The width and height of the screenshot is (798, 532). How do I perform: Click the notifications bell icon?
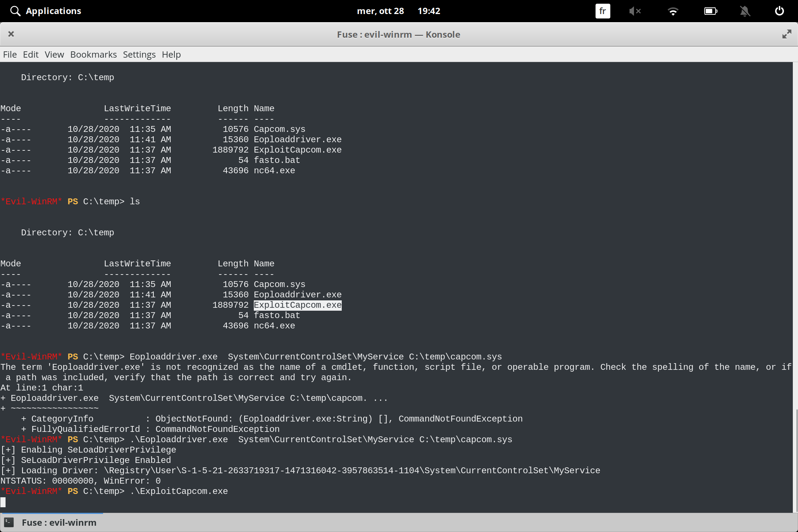(745, 11)
